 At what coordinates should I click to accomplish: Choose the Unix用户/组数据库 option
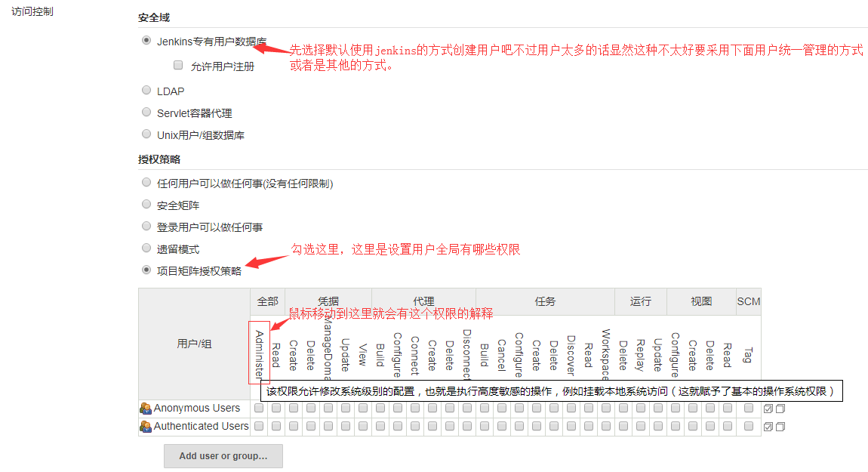[146, 134]
